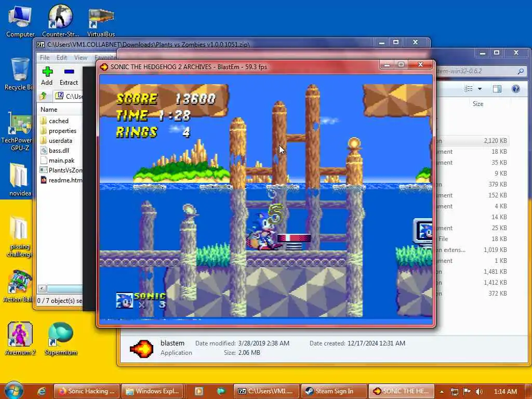Select main.pak in the archive list
The image size is (532, 399).
coord(61,160)
